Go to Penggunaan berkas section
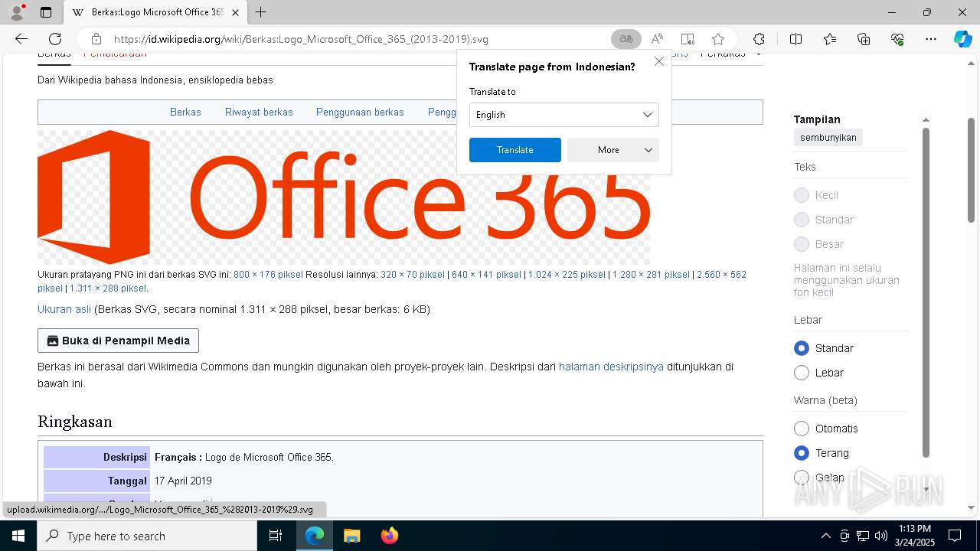 point(360,112)
